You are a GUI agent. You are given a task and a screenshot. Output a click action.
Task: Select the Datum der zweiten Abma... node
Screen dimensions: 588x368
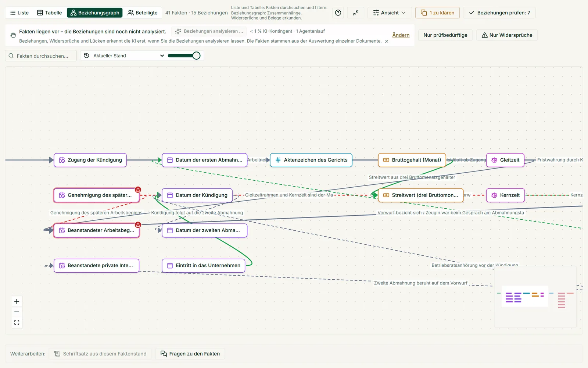pyautogui.click(x=205, y=230)
